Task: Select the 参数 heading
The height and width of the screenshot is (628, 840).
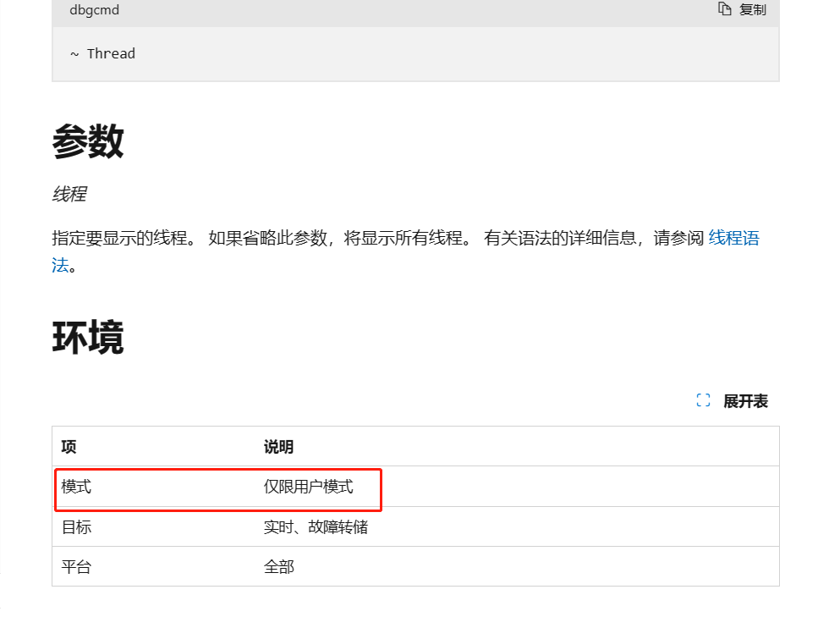Action: click(88, 140)
